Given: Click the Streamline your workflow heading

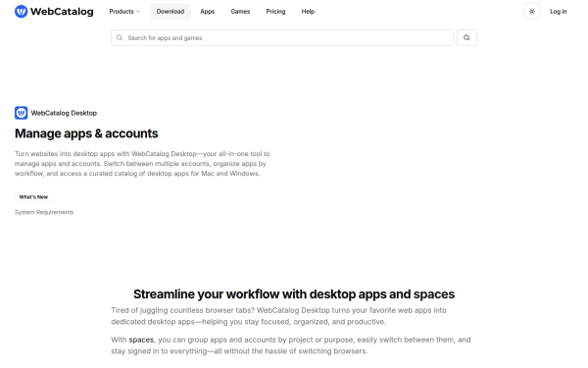Looking at the screenshot, I should point(294,294).
